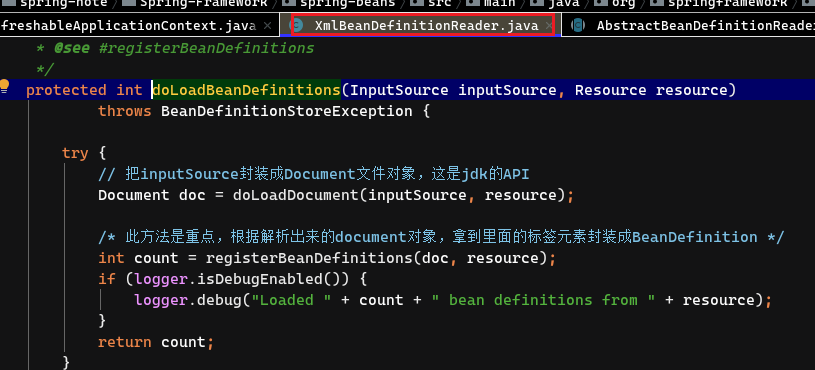Click the yellow lightbulb intention icon
The height and width of the screenshot is (370, 815).
point(5,86)
